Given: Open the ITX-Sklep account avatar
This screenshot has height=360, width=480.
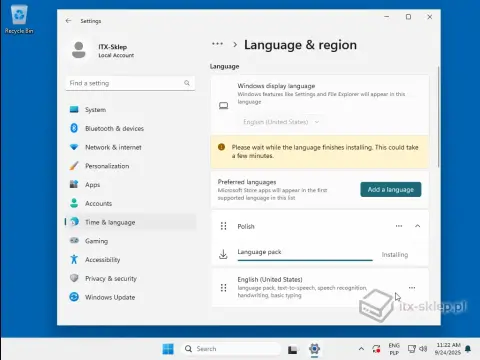Looking at the screenshot, I should click(x=79, y=50).
